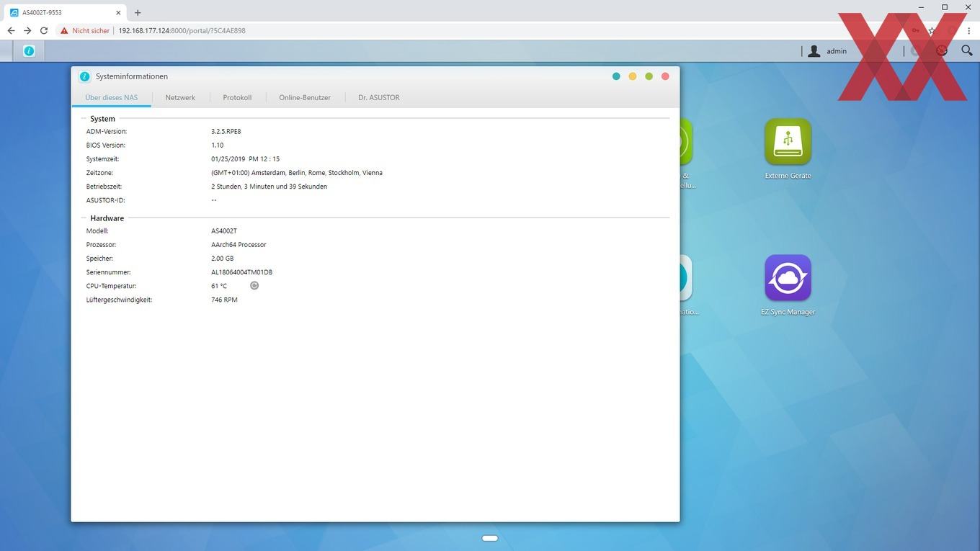Switch to the Netzwerk tab
The height and width of the screenshot is (551, 980).
point(180,97)
